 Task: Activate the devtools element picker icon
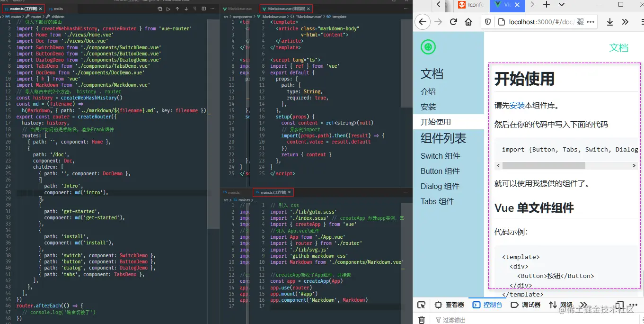421,305
